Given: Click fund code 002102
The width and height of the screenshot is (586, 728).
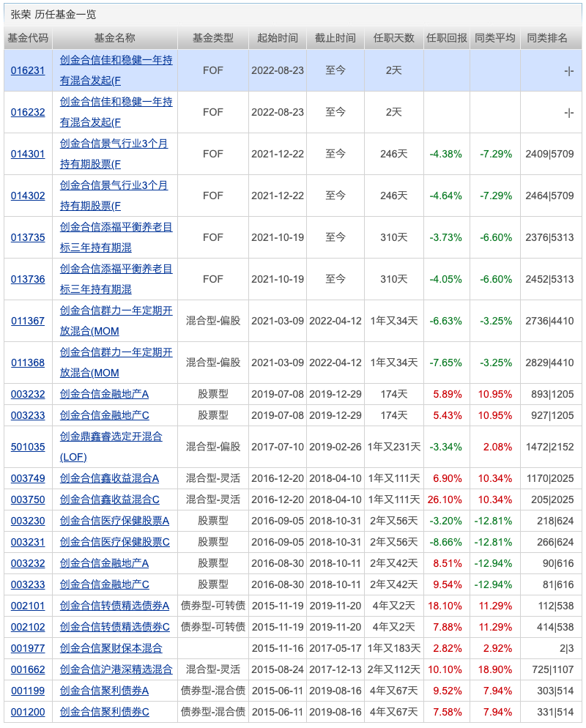Looking at the screenshot, I should pos(28,627).
